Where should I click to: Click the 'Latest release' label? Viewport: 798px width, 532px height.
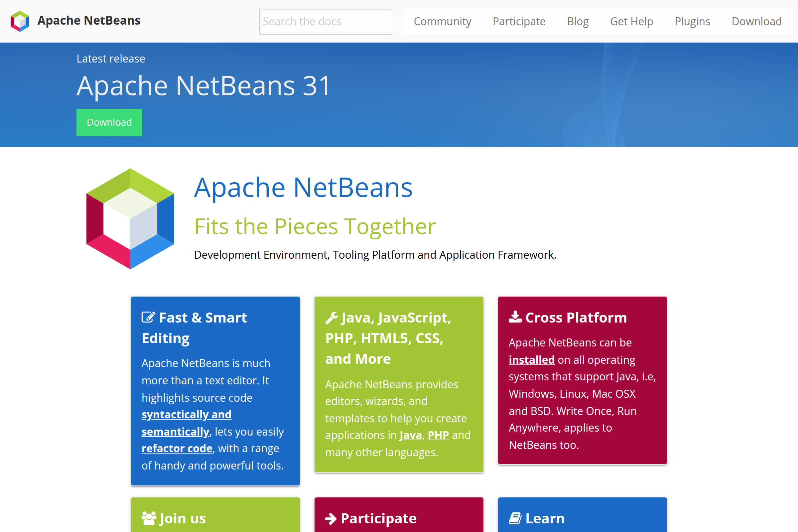click(x=111, y=59)
